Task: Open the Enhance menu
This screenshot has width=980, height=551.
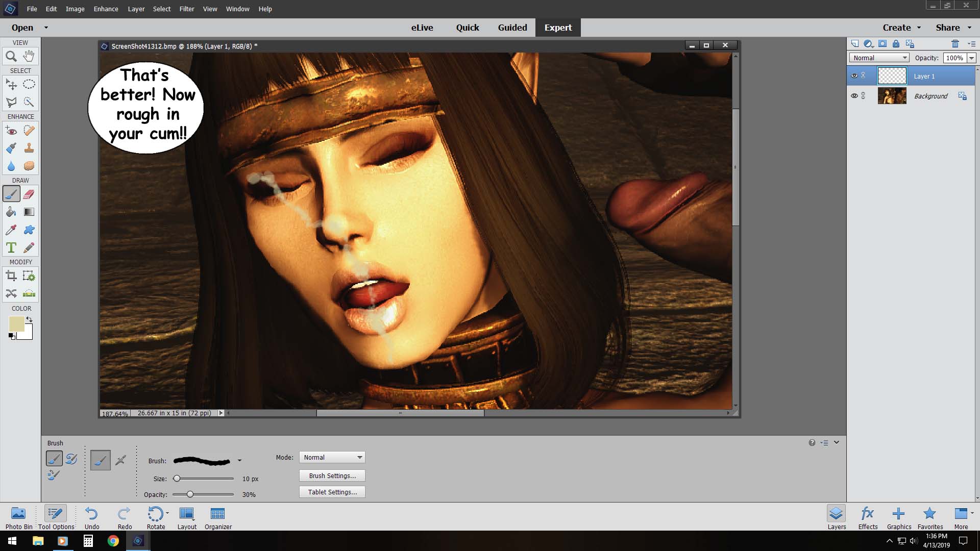Action: [x=106, y=9]
